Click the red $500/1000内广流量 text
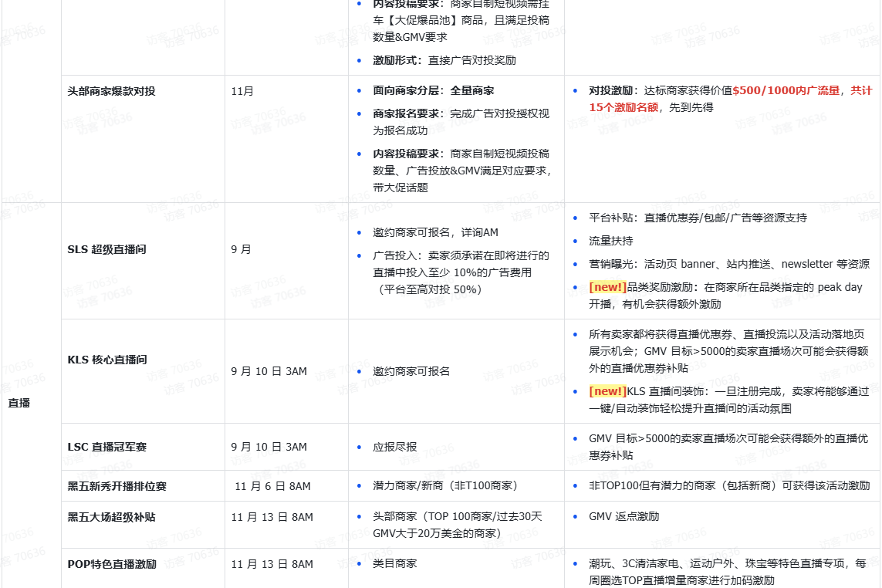 tap(786, 90)
